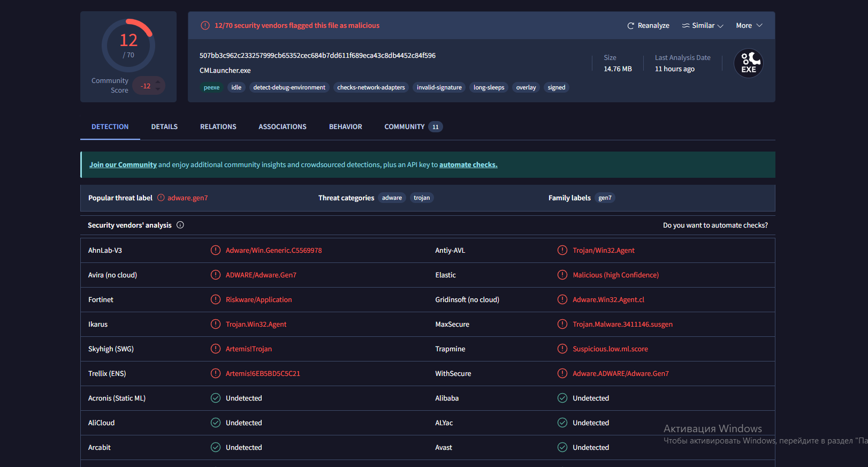The width and height of the screenshot is (868, 467).
Task: Click Do you want to automate checks
Action: click(715, 225)
